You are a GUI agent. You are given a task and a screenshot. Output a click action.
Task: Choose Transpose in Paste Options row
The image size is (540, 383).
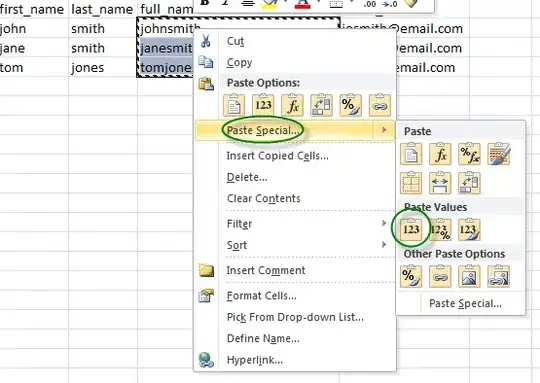pos(321,105)
